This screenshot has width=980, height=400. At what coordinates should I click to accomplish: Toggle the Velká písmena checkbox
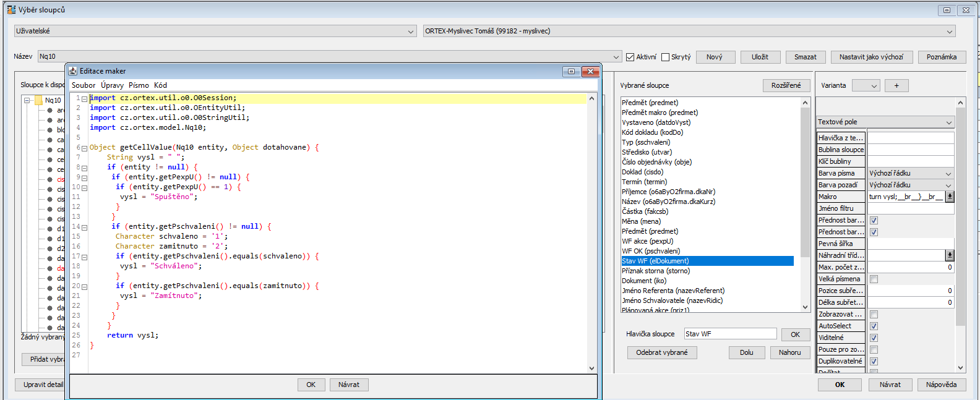coord(874,279)
